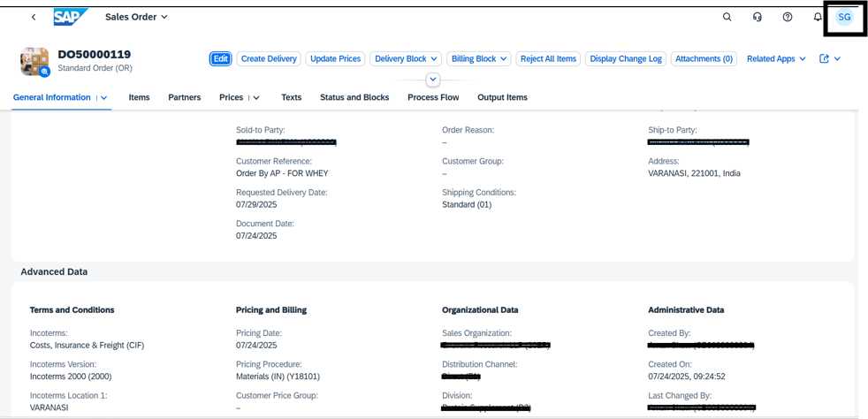Image resolution: width=868 pixels, height=419 pixels.
Task: Click the SAP logo
Action: point(71,17)
